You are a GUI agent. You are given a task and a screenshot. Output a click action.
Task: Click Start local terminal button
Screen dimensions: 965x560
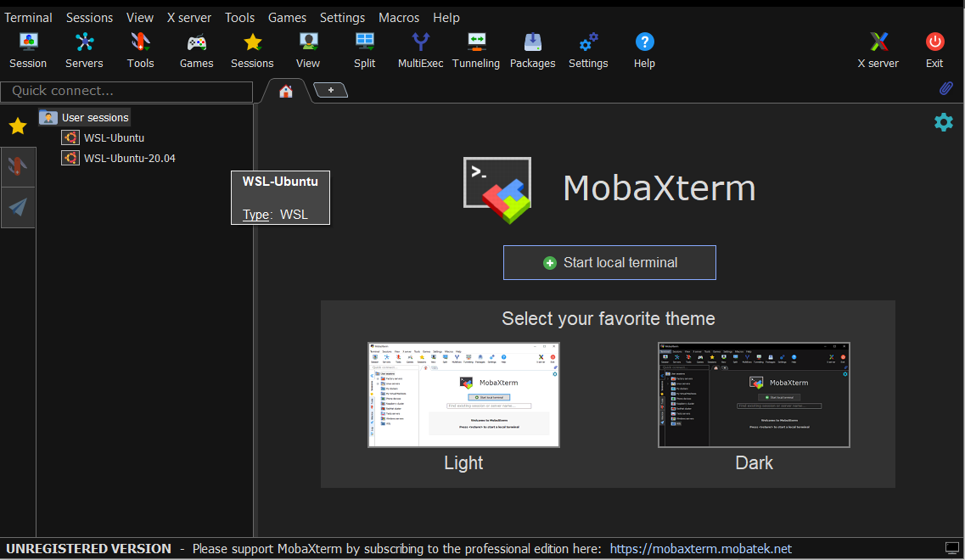609,263
